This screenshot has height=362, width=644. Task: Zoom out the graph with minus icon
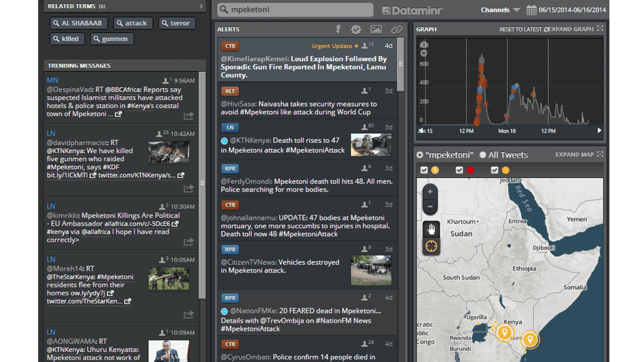point(424,53)
